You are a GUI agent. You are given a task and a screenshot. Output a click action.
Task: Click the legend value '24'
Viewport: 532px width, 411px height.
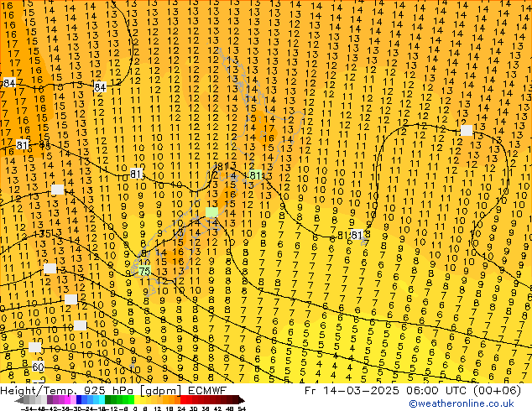point(181,408)
